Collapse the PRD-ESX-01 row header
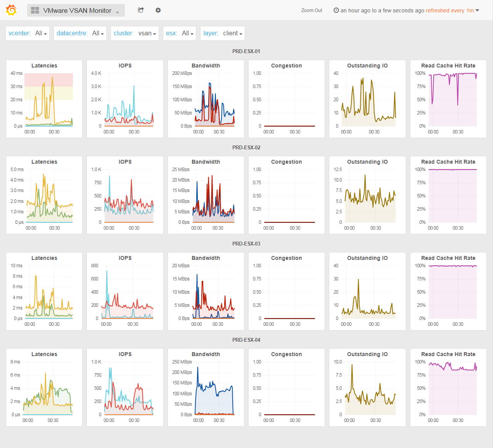The width and height of the screenshot is (493, 448). [x=246, y=51]
